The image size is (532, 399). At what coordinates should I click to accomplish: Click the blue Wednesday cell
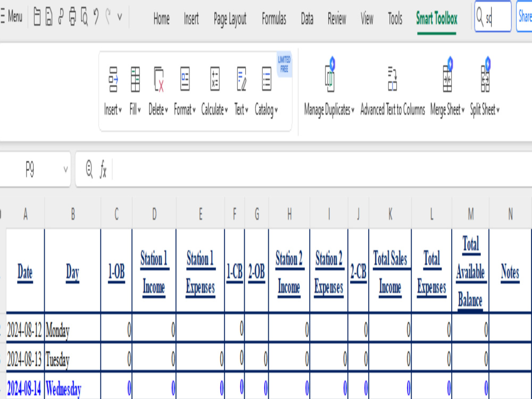coord(72,387)
